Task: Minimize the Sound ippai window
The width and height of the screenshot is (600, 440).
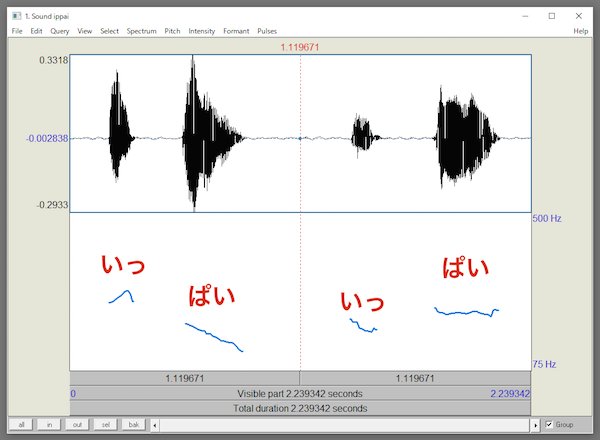Action: (525, 16)
